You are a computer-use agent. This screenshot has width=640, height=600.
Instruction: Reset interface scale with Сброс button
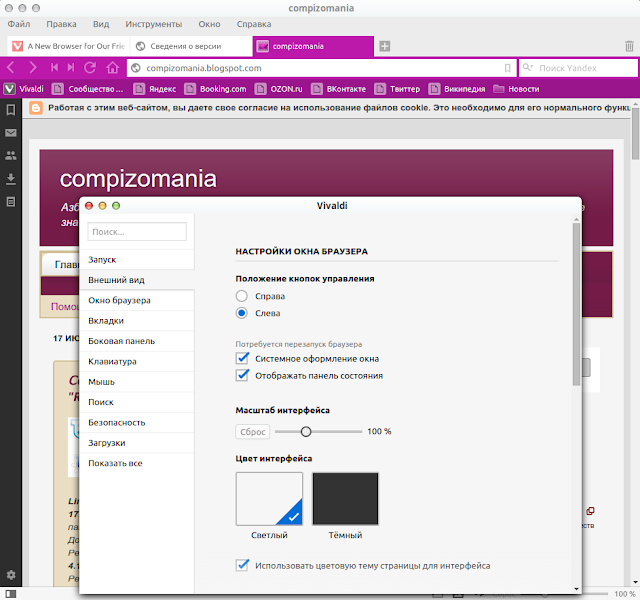tap(253, 431)
